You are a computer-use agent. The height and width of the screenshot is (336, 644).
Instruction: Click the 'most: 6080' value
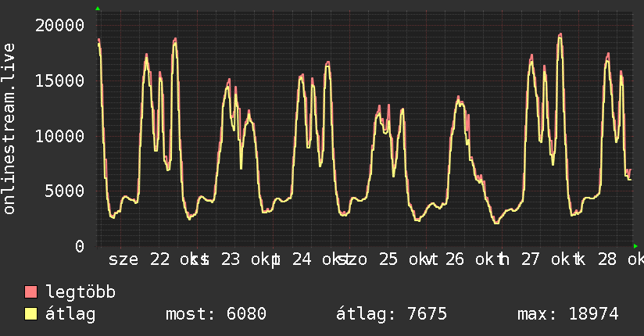point(216,314)
